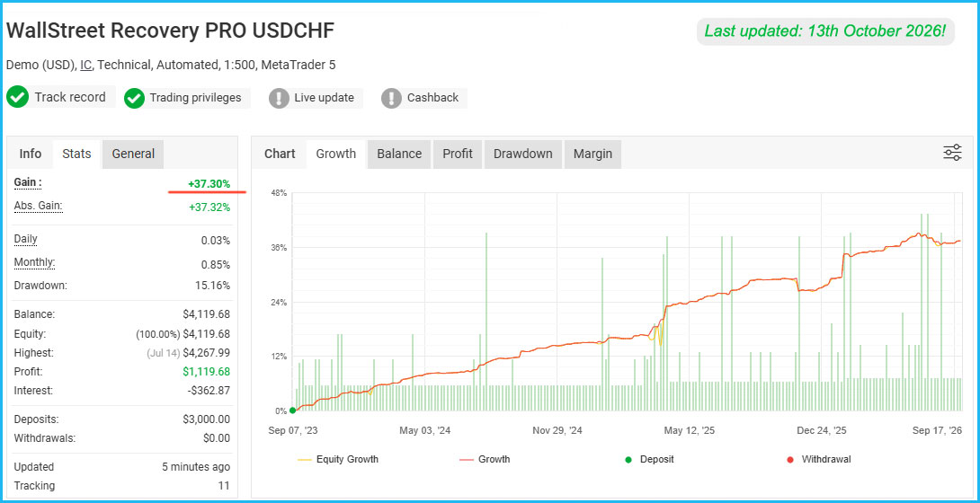Open the Drawdown chart tab
Viewport: 980px width, 503px height.
point(523,154)
